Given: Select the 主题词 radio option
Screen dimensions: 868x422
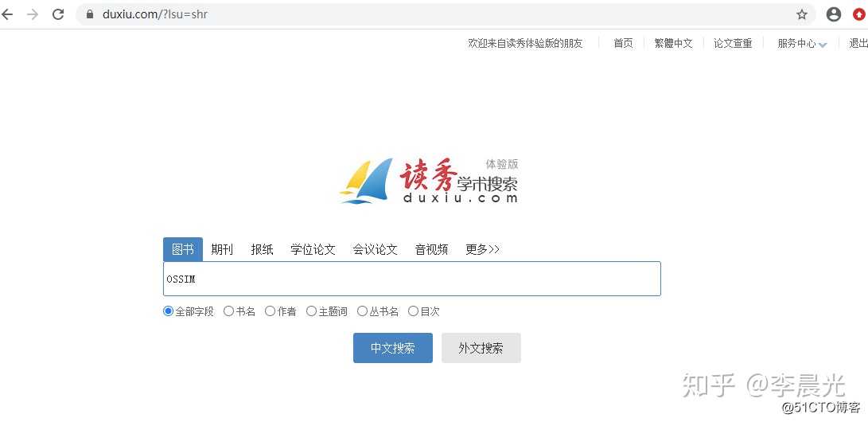Looking at the screenshot, I should click(312, 311).
